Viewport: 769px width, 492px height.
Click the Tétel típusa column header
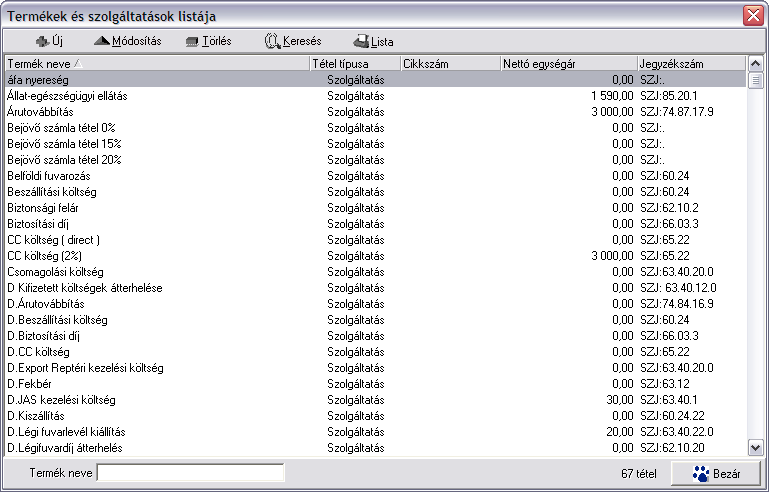coord(356,64)
